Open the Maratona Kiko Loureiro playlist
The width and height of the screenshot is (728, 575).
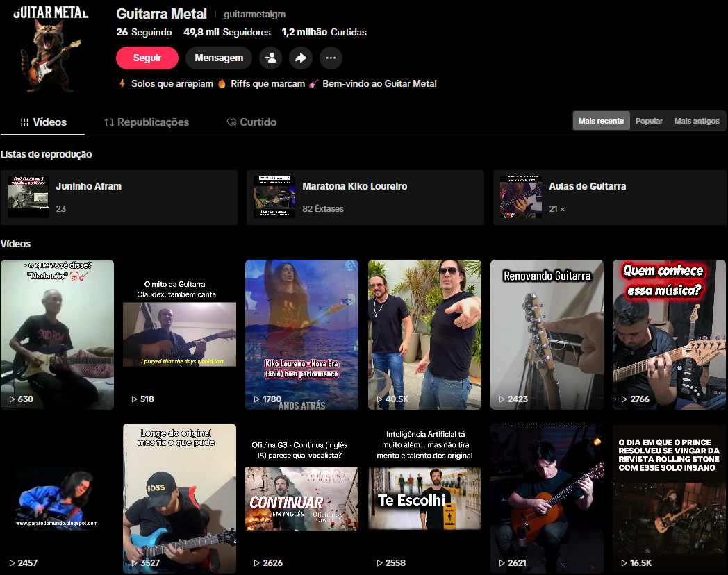click(365, 197)
